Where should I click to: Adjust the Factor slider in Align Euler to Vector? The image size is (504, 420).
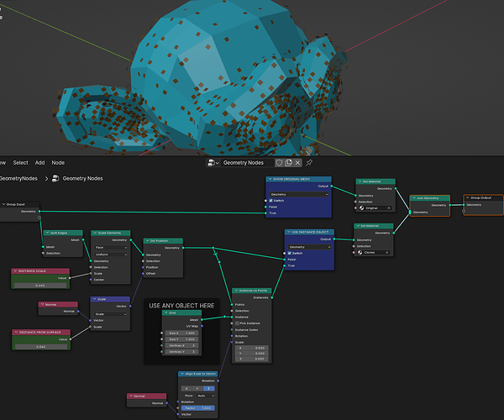coord(197,408)
